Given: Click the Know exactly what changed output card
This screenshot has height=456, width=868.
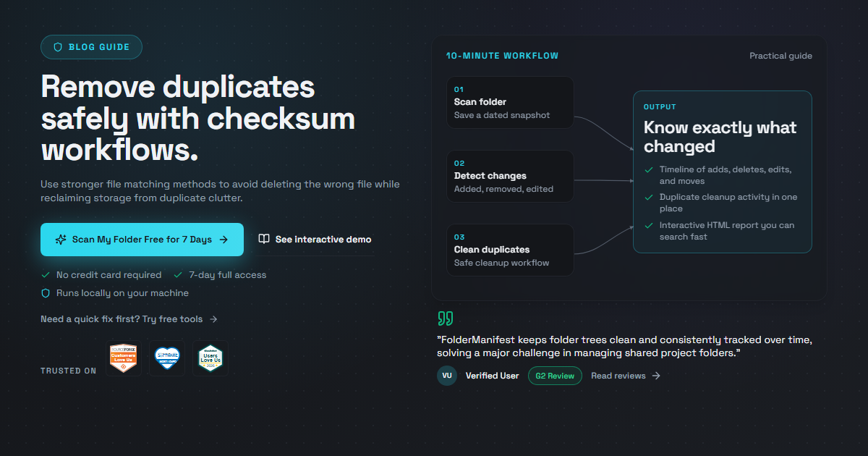Looking at the screenshot, I should 723,172.
